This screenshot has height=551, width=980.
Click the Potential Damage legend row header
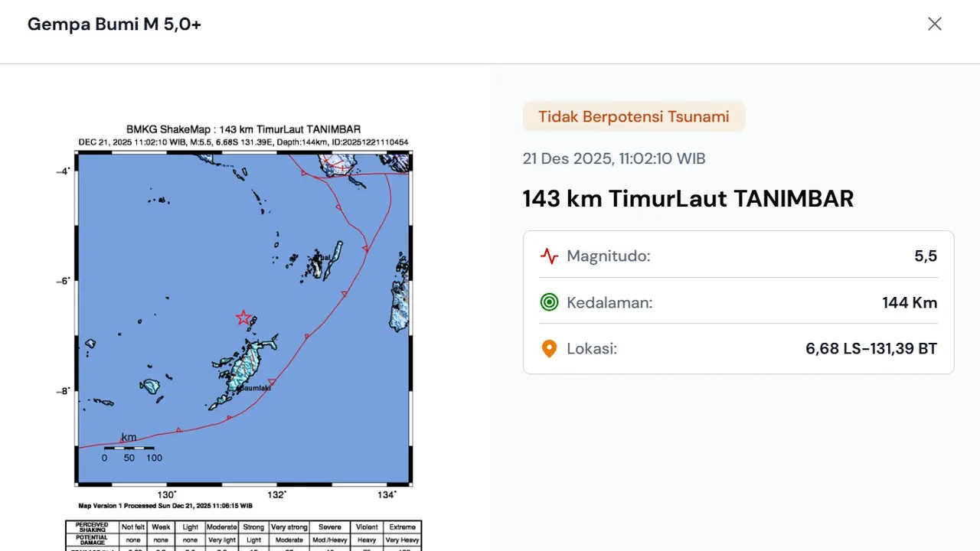[93, 540]
